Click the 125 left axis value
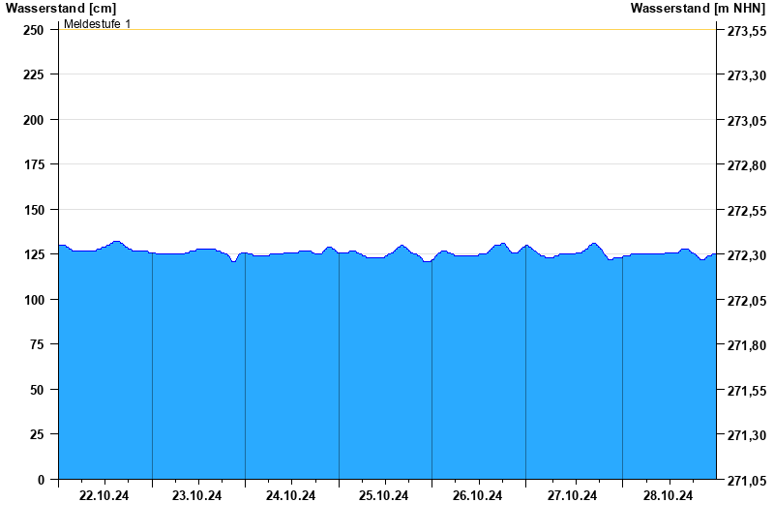Viewport: 774px width, 532px height. (34, 254)
